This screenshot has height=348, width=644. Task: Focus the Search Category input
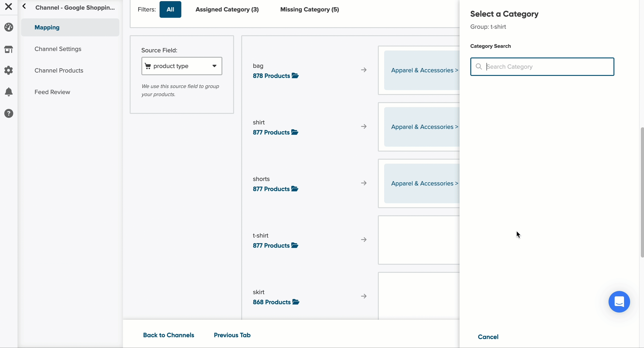(542, 66)
